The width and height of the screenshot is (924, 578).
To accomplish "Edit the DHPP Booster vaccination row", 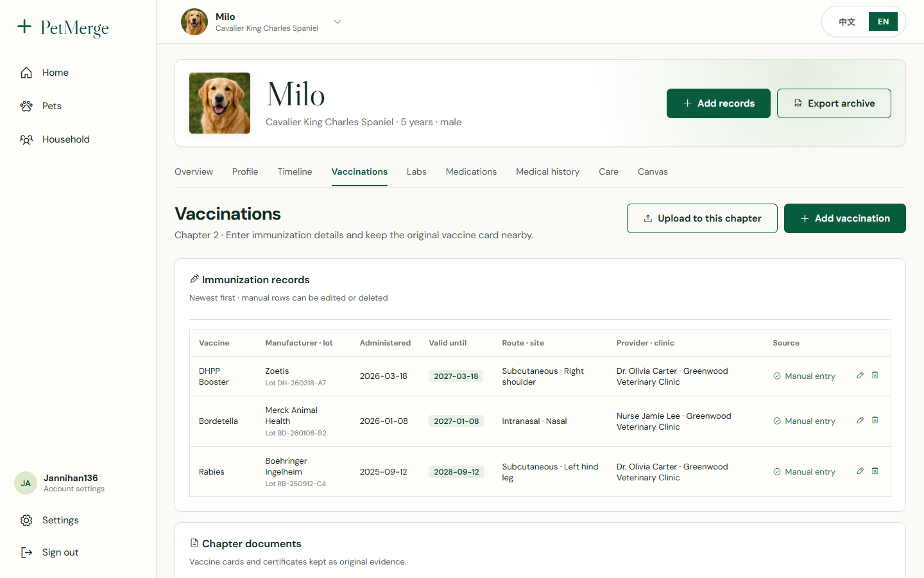I will point(860,376).
